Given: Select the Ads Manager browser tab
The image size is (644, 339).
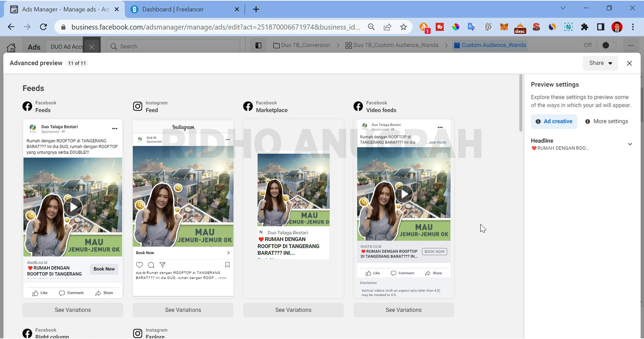Looking at the screenshot, I should click(x=65, y=9).
